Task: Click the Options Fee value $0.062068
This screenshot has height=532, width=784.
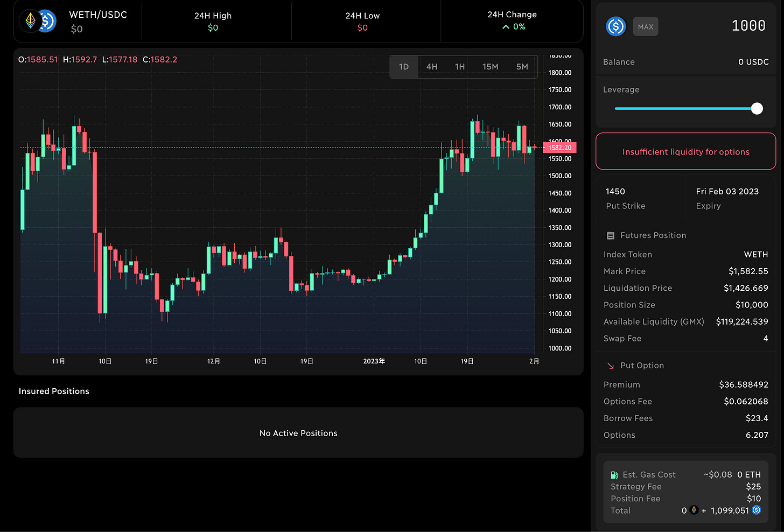Action: click(746, 401)
